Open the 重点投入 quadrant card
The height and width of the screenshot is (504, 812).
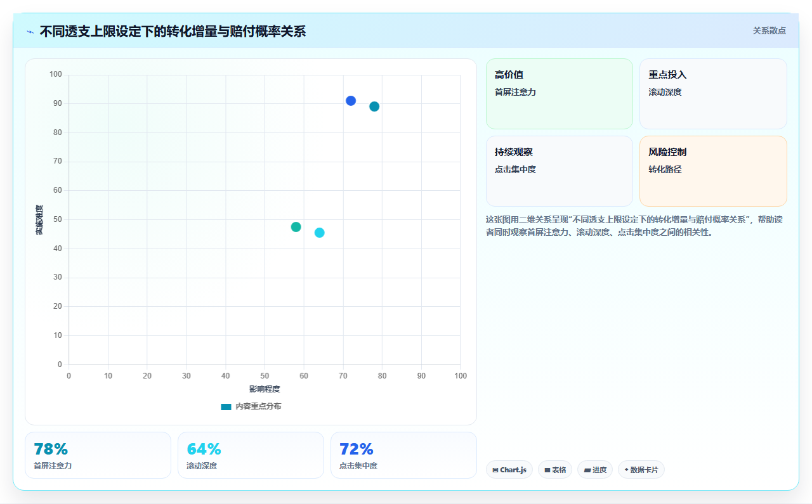click(x=713, y=94)
